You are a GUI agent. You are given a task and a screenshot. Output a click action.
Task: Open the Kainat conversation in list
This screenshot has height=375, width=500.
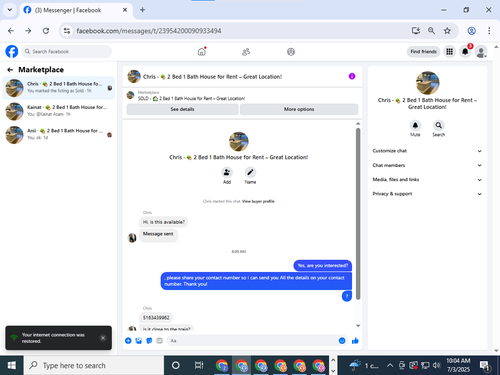[59, 111]
